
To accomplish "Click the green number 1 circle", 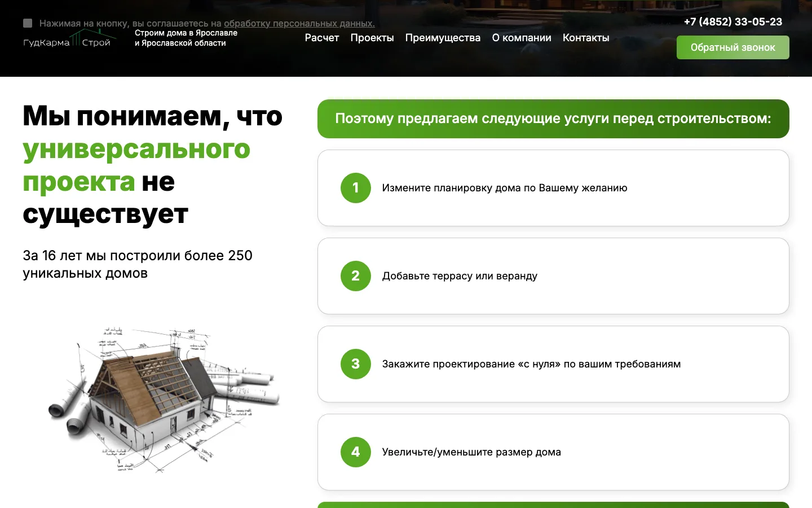I will coord(356,188).
